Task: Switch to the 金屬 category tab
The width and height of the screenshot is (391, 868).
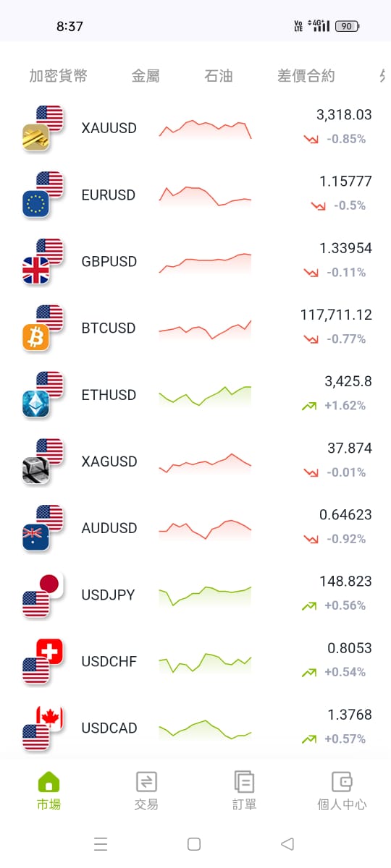Action: [146, 76]
